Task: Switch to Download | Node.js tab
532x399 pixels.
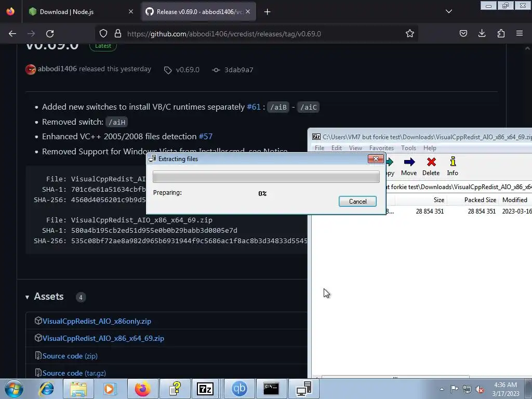Action: point(81,12)
